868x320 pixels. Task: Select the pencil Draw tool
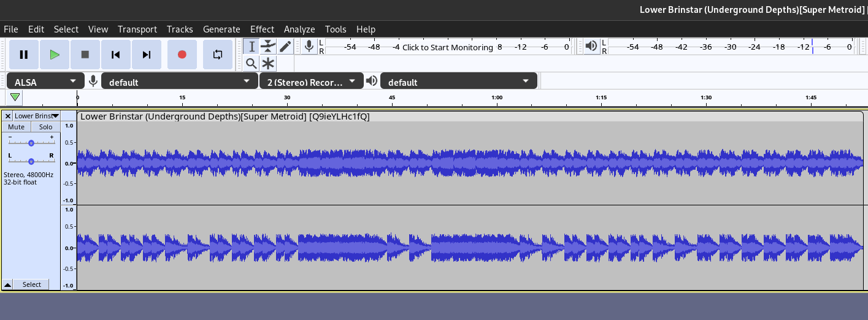(x=285, y=47)
